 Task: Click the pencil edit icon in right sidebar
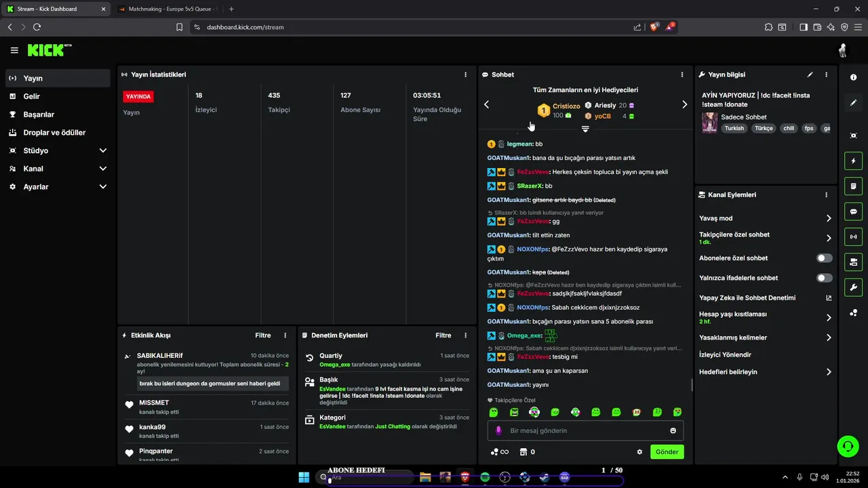[853, 103]
